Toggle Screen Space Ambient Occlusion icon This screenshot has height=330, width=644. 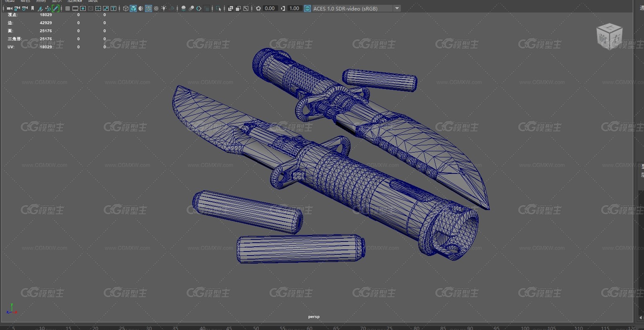(184, 8)
